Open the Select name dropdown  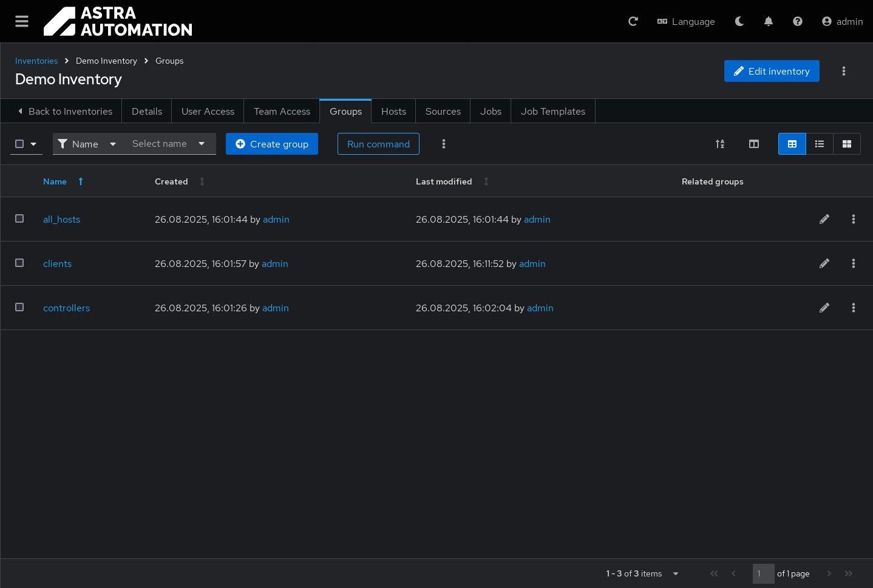tap(169, 144)
